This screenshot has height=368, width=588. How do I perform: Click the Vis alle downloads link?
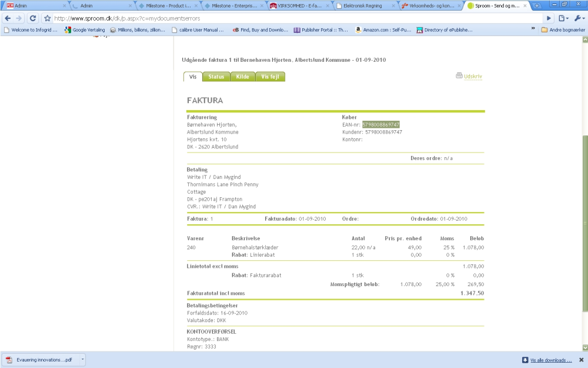click(551, 360)
